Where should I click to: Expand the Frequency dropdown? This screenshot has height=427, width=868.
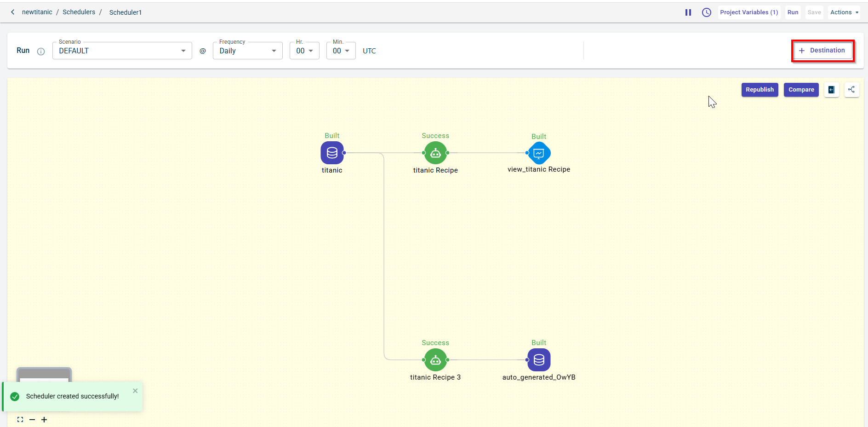point(247,51)
